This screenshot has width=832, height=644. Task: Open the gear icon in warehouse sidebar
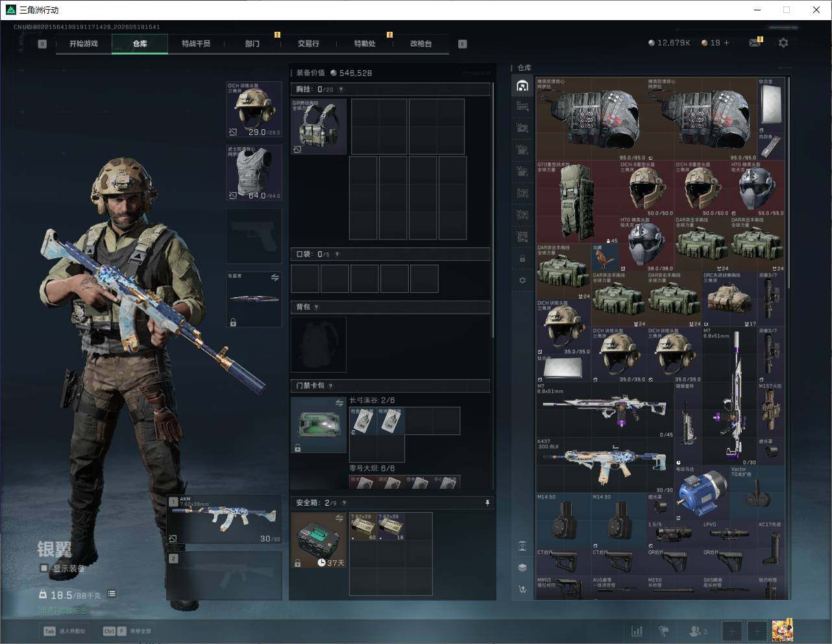point(522,280)
